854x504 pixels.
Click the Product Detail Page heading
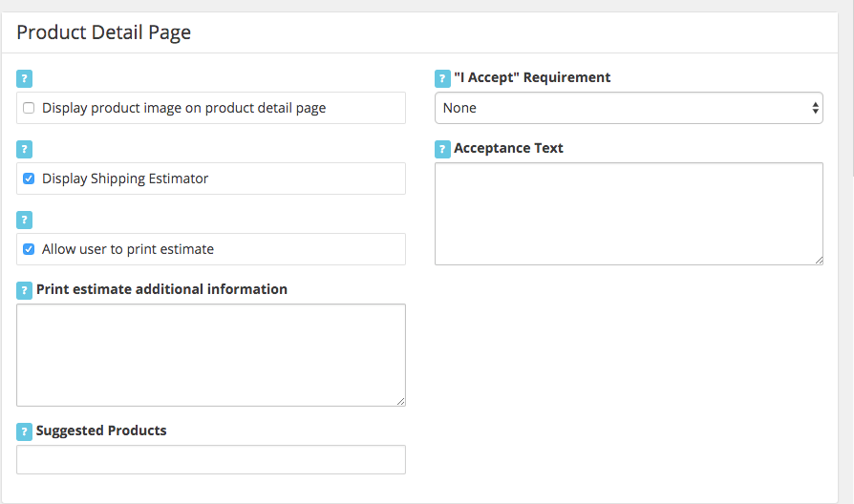(103, 32)
